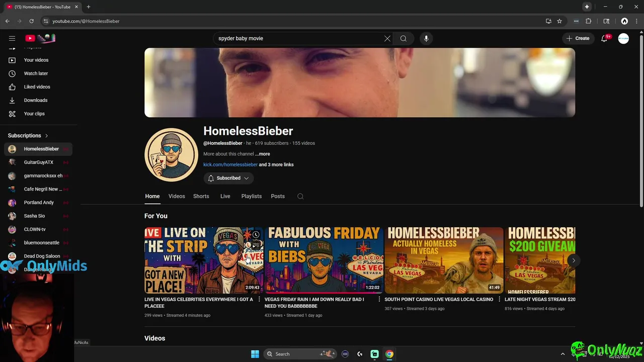644x362 pixels.
Task: Click the magnifier search button
Action: (404, 38)
